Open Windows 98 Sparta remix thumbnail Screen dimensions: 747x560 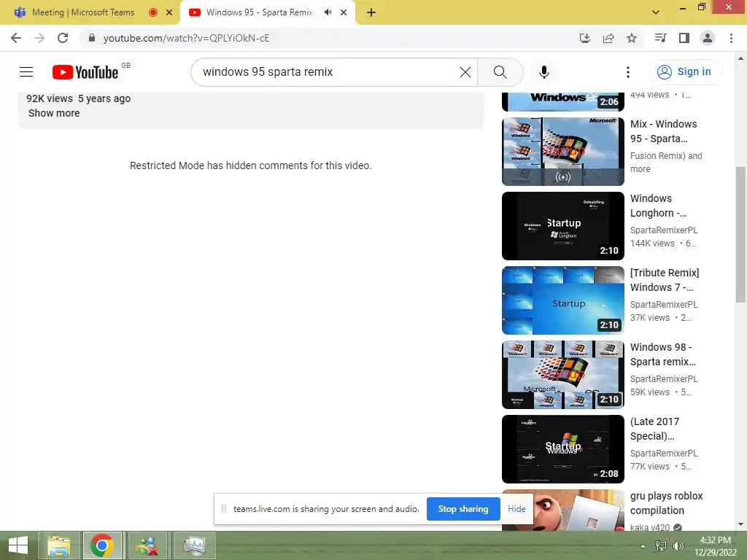(562, 375)
